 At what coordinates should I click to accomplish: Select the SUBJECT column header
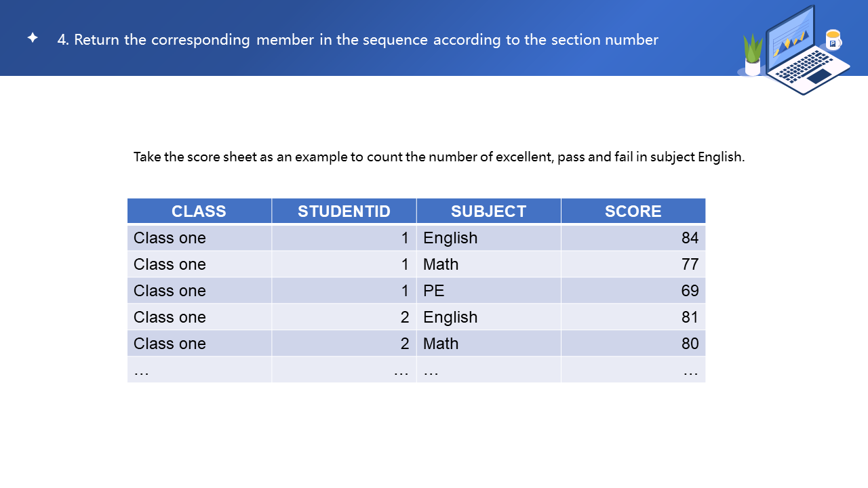click(488, 211)
